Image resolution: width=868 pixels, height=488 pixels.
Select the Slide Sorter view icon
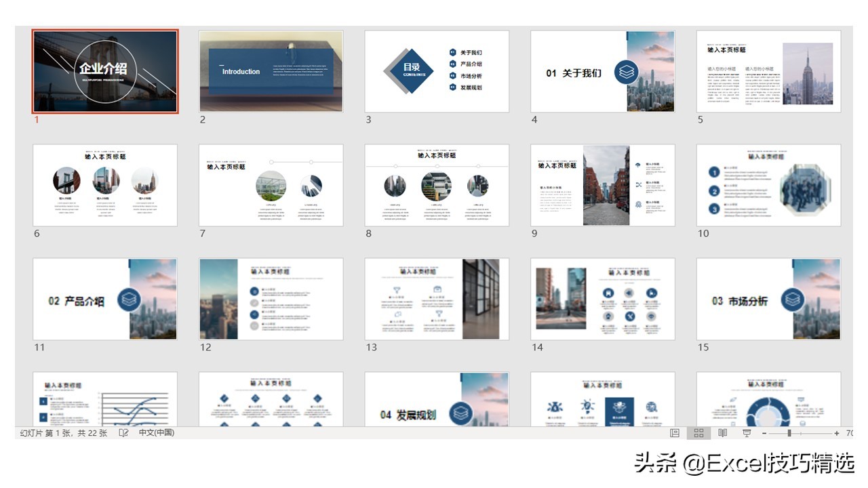tap(698, 432)
